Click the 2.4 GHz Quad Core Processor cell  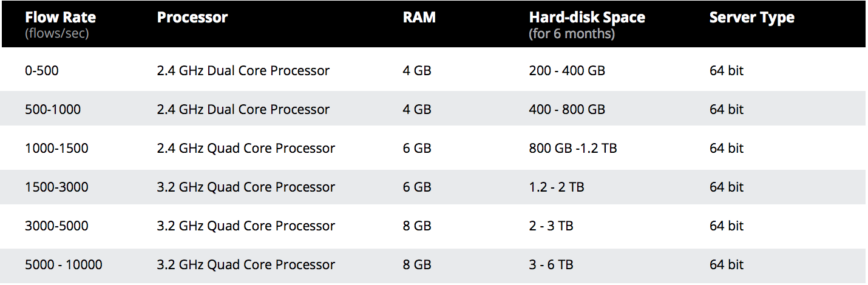(x=246, y=149)
